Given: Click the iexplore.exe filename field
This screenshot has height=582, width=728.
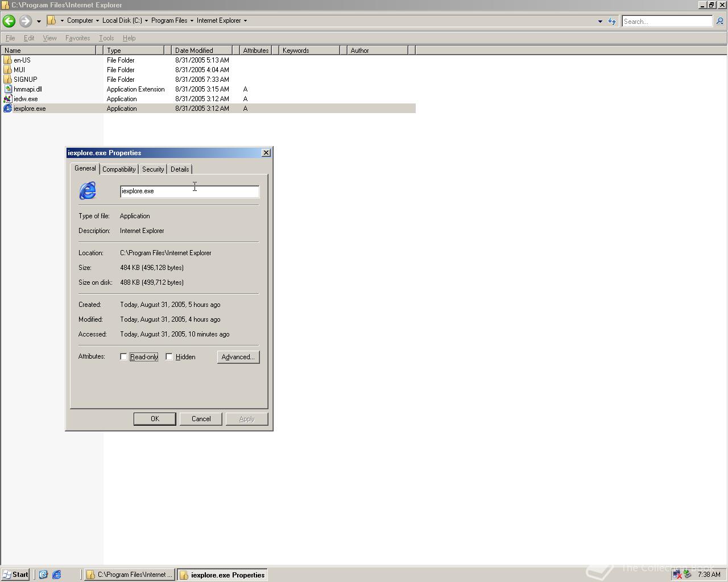Looking at the screenshot, I should point(189,192).
